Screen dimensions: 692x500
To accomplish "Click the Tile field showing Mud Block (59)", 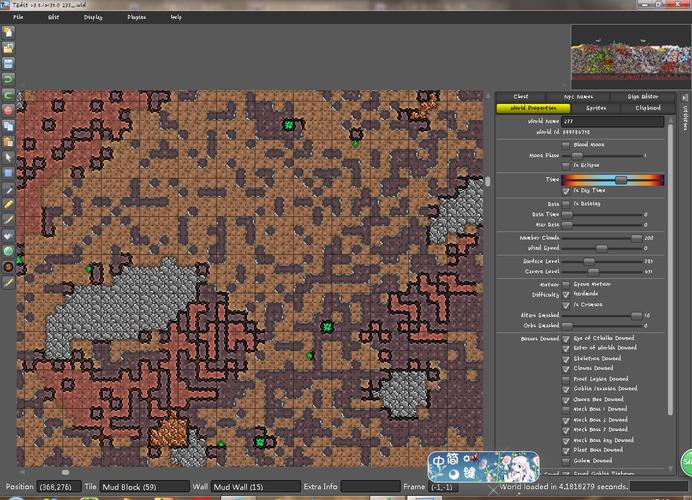I will click(x=144, y=487).
